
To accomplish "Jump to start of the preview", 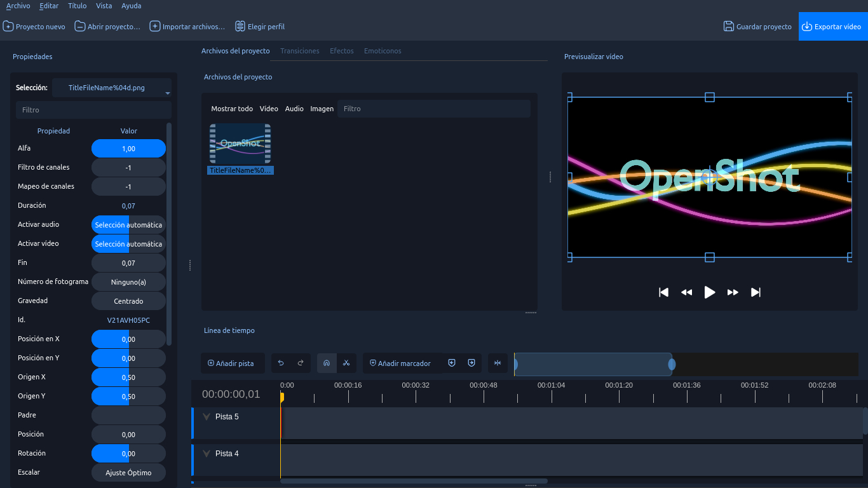I will 663,292.
